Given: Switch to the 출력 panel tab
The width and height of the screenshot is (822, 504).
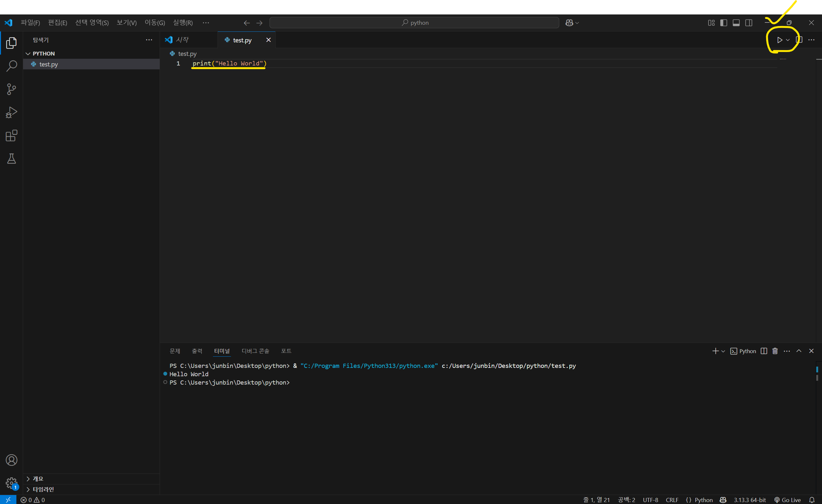Looking at the screenshot, I should [x=197, y=351].
